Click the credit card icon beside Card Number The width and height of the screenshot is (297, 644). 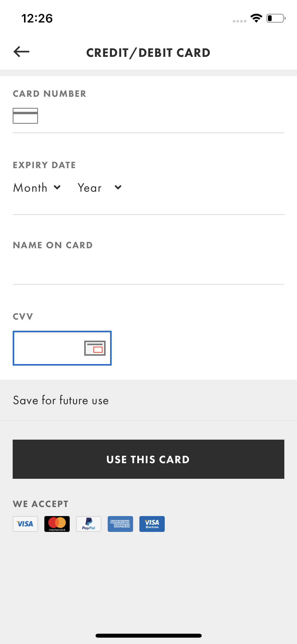click(x=25, y=116)
